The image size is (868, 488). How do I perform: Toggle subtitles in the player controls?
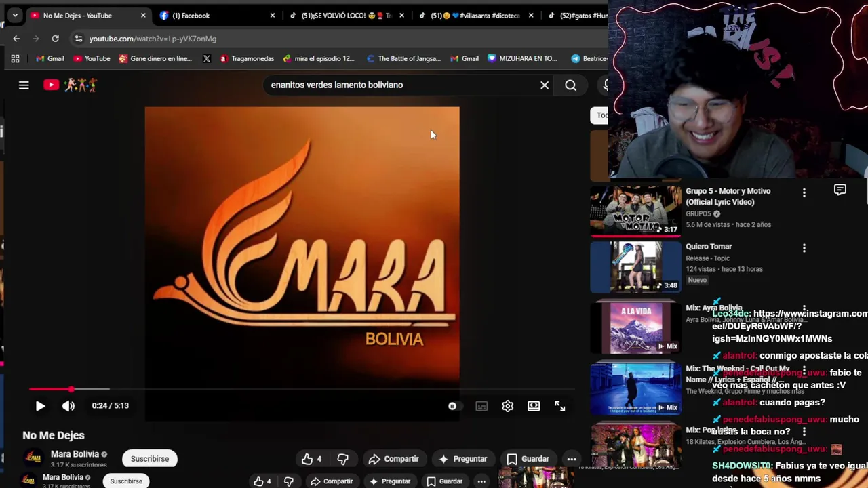[x=481, y=406]
